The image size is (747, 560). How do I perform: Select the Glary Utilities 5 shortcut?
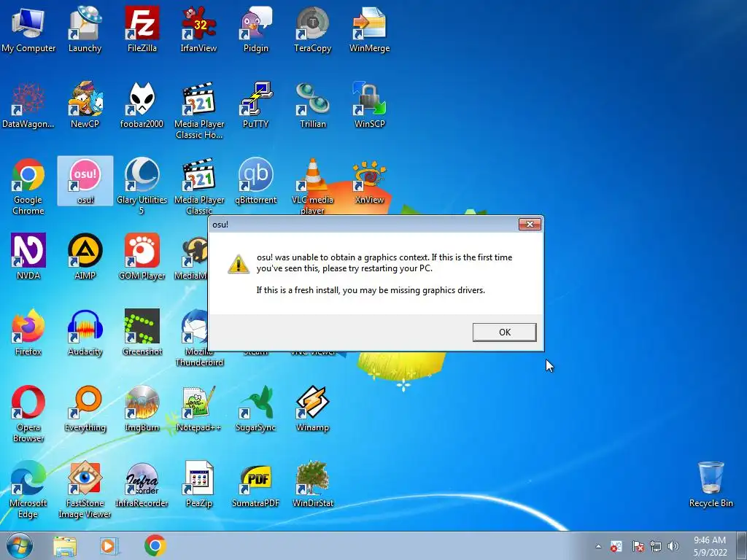click(142, 186)
